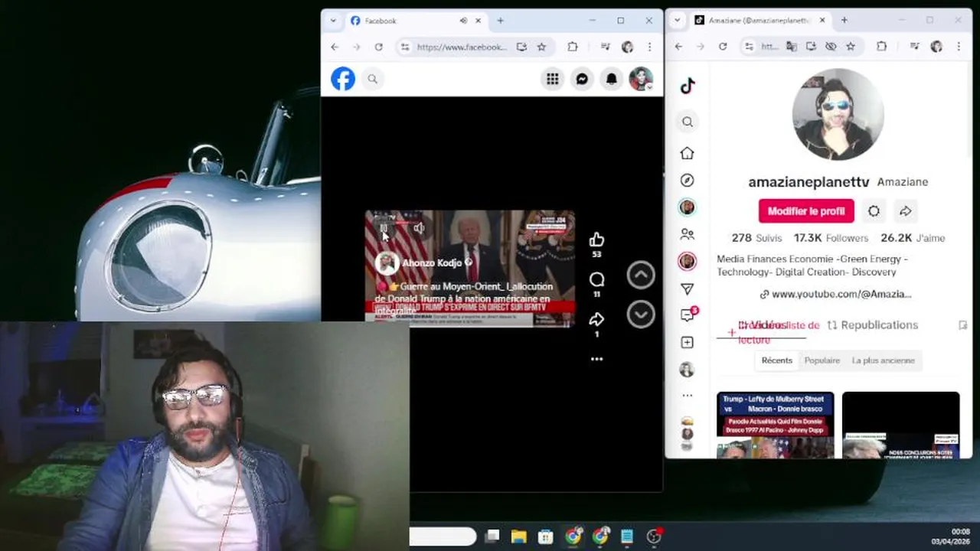
Task: Select La plus ancienne sort option
Action: tap(884, 360)
